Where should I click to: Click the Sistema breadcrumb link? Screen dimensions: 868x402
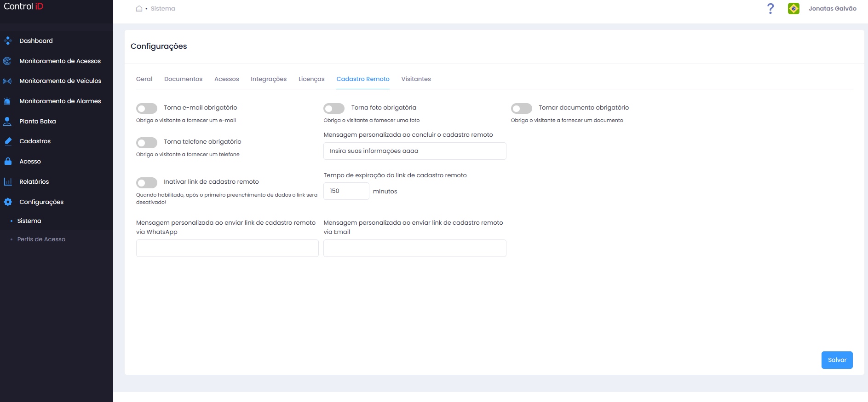[x=163, y=9]
